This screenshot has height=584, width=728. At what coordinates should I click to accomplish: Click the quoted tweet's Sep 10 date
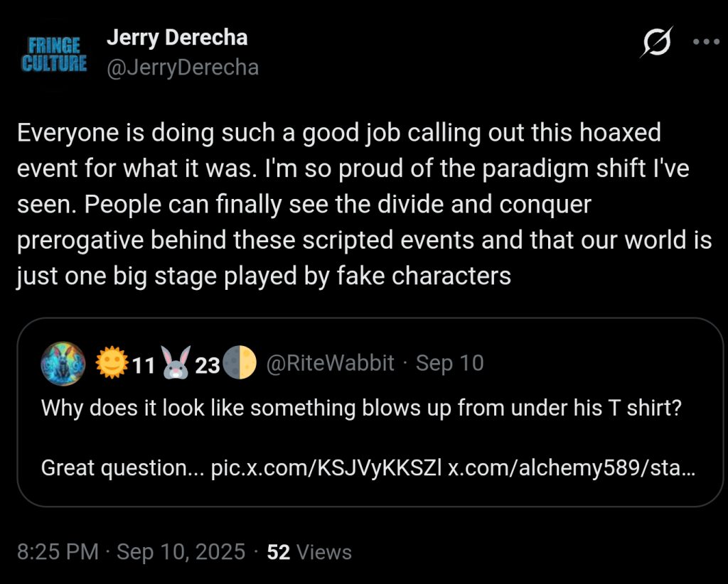click(449, 363)
